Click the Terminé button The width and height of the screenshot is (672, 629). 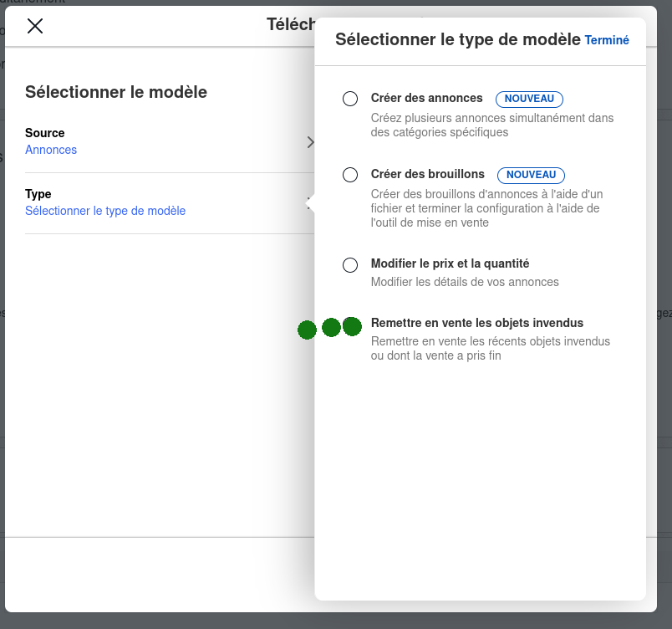coord(607,40)
